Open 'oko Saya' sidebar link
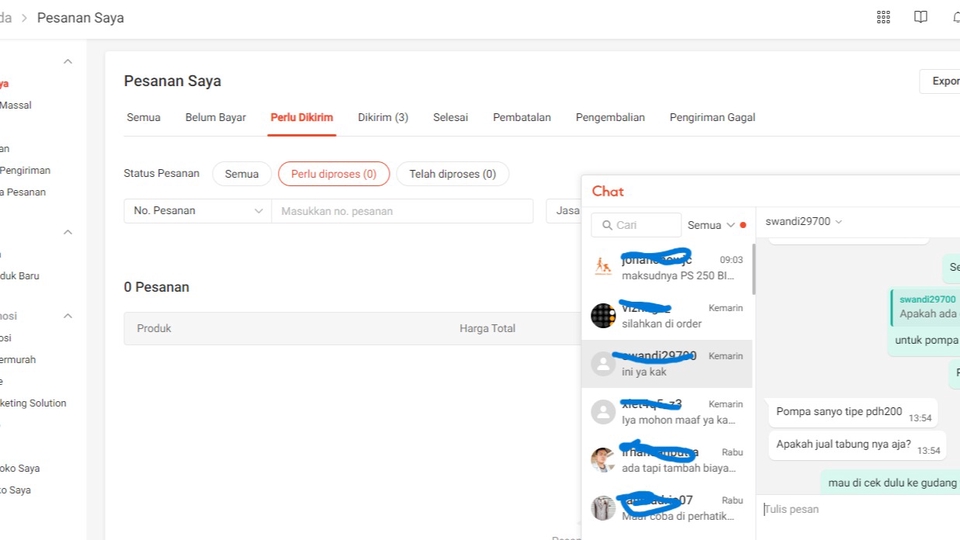 (x=20, y=468)
